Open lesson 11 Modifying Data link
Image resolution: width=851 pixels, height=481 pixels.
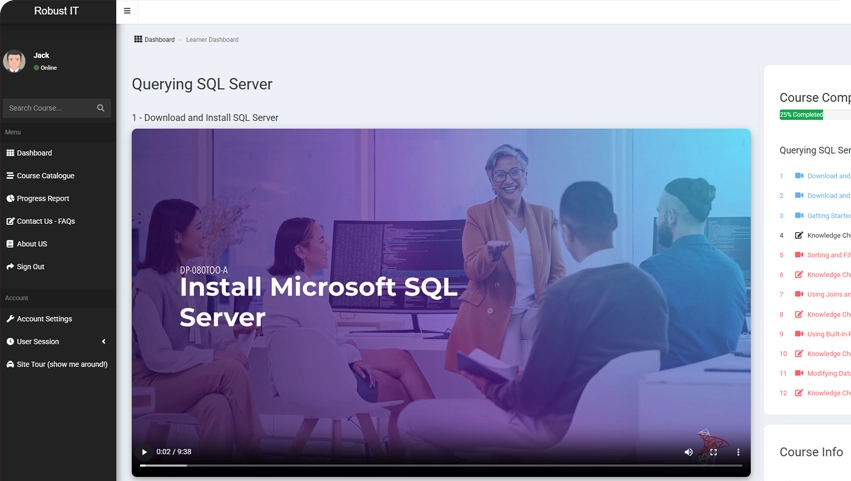pos(829,373)
